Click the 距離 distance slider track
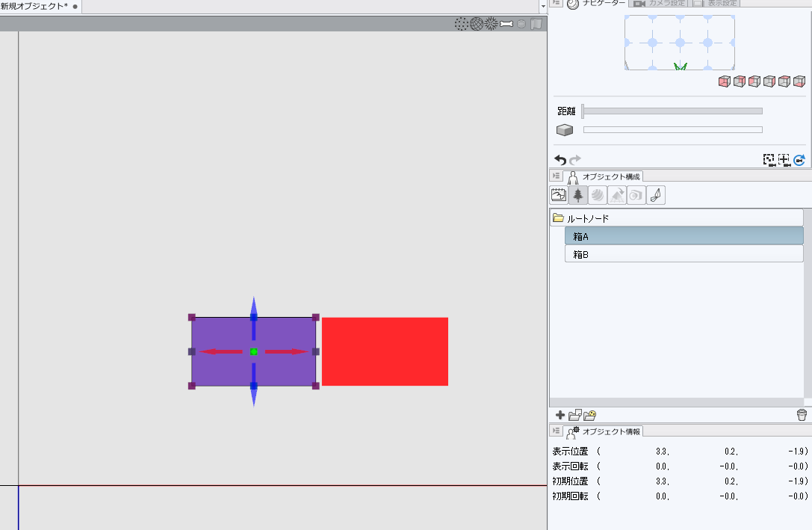The width and height of the screenshot is (812, 530). click(672, 111)
